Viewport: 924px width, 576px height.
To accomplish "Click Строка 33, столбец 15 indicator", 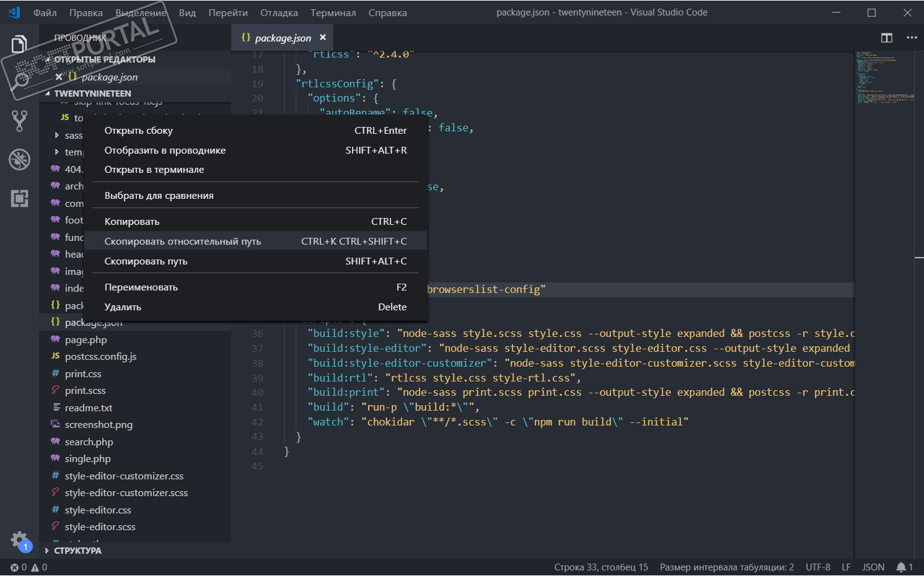I will [601, 567].
